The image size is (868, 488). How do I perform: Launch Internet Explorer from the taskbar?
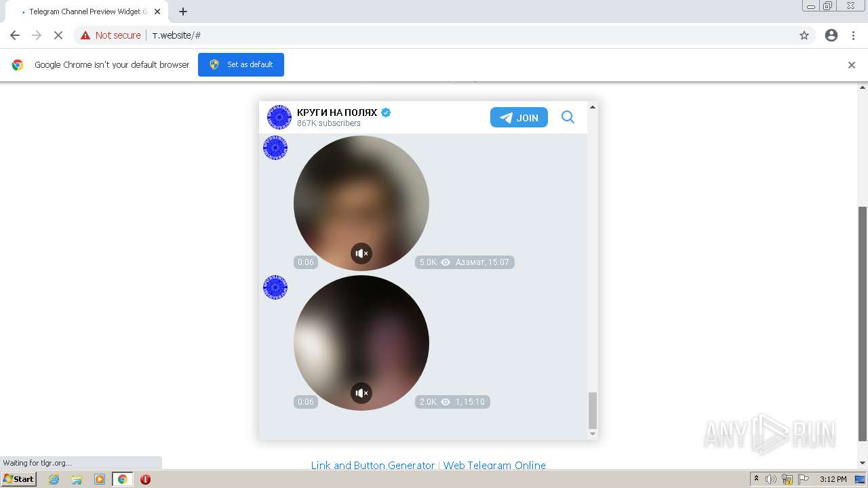point(54,479)
